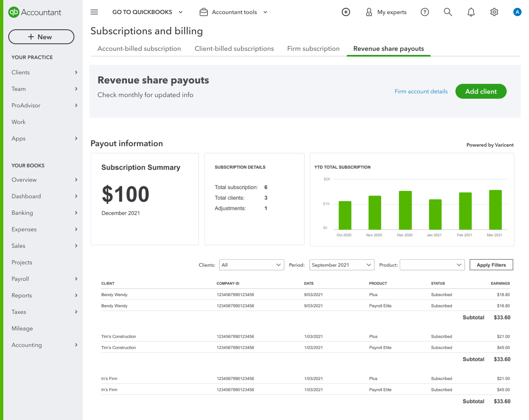529x420 pixels.
Task: Click the Powered by Varicent text
Action: click(x=490, y=145)
